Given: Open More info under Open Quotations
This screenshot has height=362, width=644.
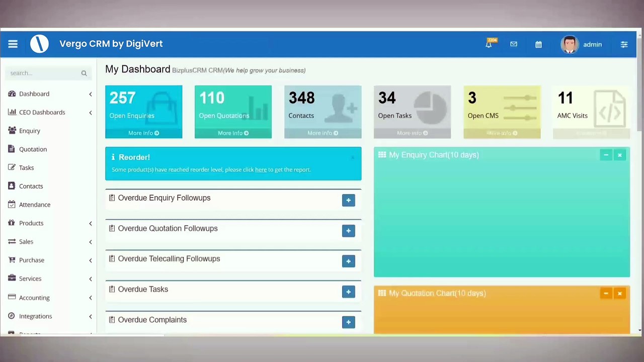Looking at the screenshot, I should [233, 133].
